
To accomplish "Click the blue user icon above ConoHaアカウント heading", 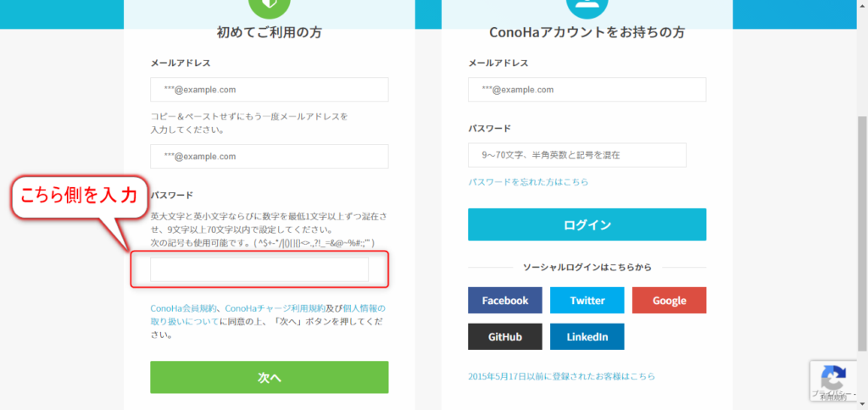I will (x=587, y=7).
